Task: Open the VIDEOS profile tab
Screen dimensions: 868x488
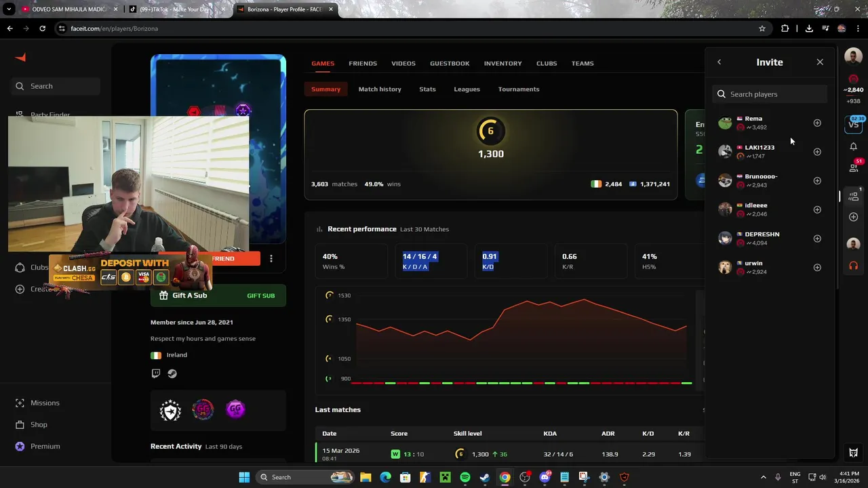Action: coord(403,63)
